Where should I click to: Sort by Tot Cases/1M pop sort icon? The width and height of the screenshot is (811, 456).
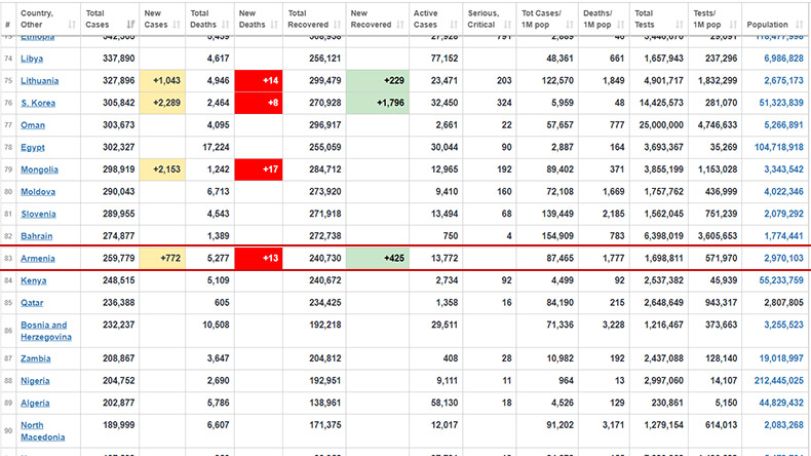coord(569,24)
